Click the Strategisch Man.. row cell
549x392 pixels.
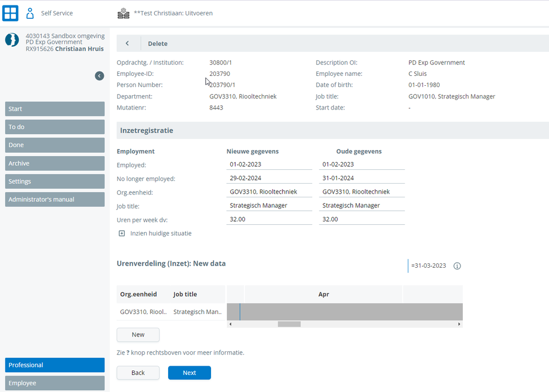[197, 312]
